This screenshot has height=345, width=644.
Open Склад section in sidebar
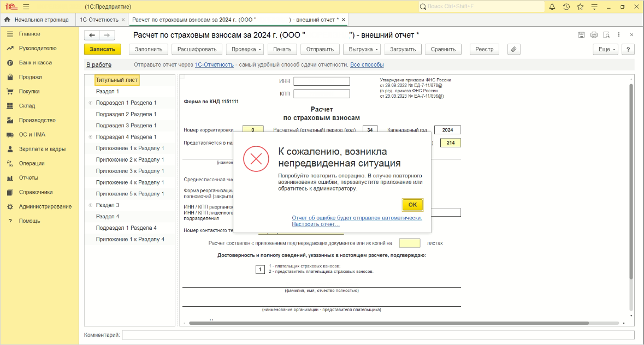point(39,106)
